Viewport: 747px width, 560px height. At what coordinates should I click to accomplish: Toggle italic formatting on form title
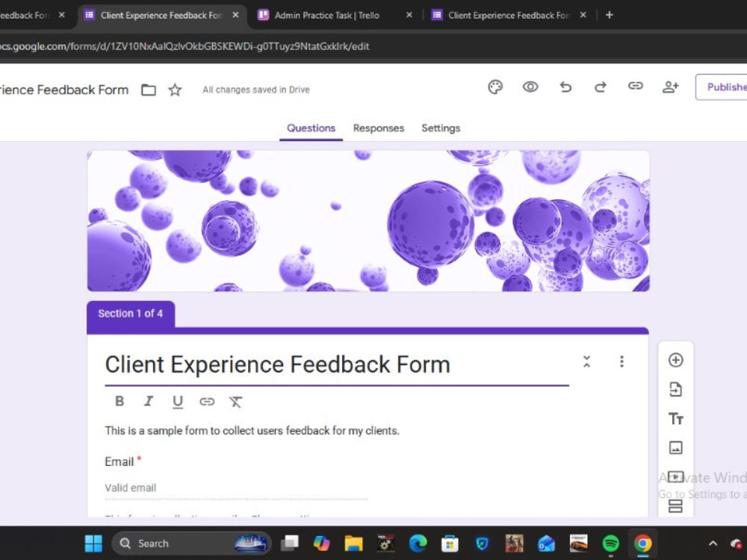coord(149,401)
